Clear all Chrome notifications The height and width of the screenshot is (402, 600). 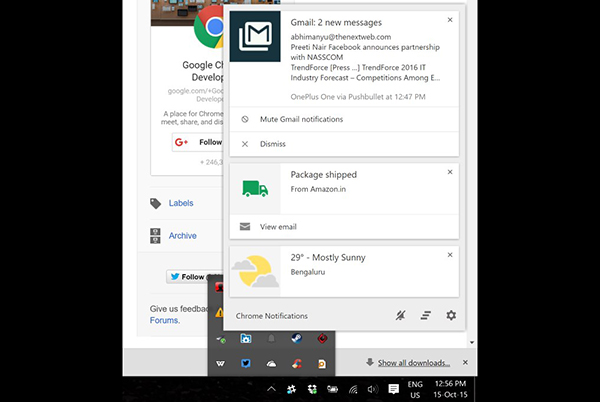[426, 316]
